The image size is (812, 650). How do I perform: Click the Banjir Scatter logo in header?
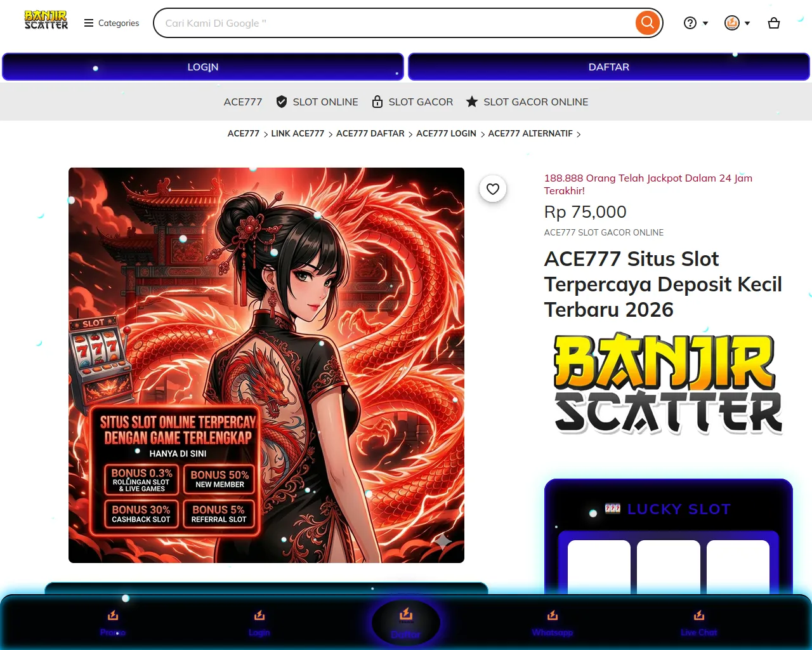tap(46, 20)
